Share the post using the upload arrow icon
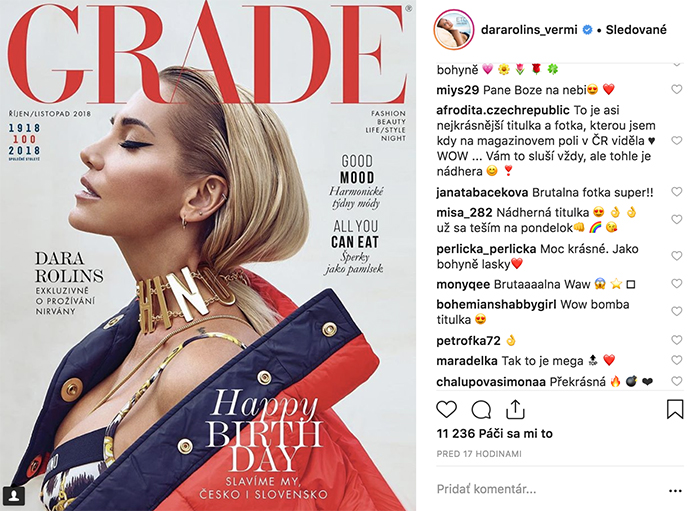Screen dimensions: 696x511 (515, 409)
